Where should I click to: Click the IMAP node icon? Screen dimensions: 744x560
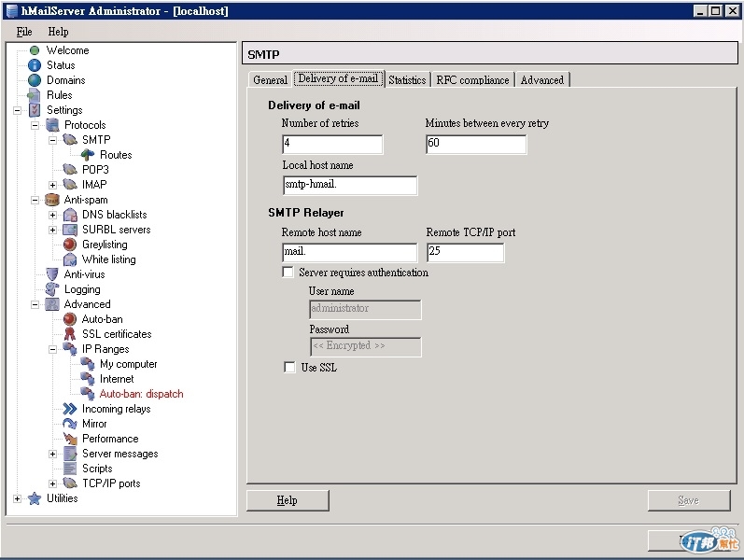pyautogui.click(x=70, y=185)
